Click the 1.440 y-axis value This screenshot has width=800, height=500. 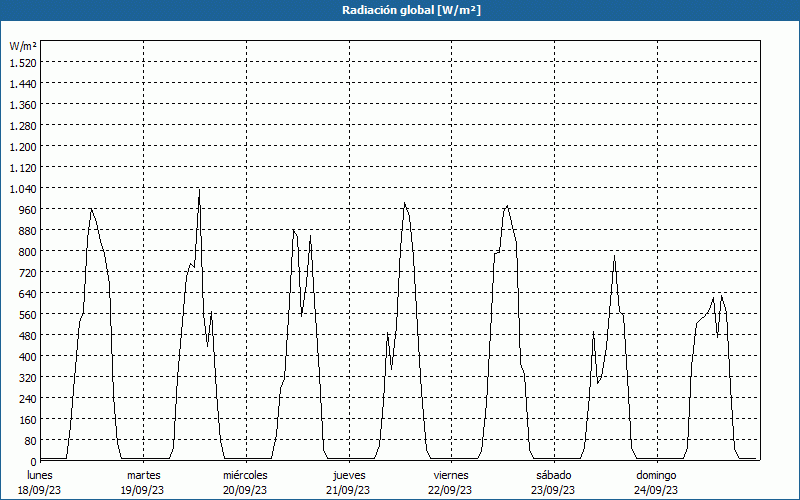click(x=23, y=84)
